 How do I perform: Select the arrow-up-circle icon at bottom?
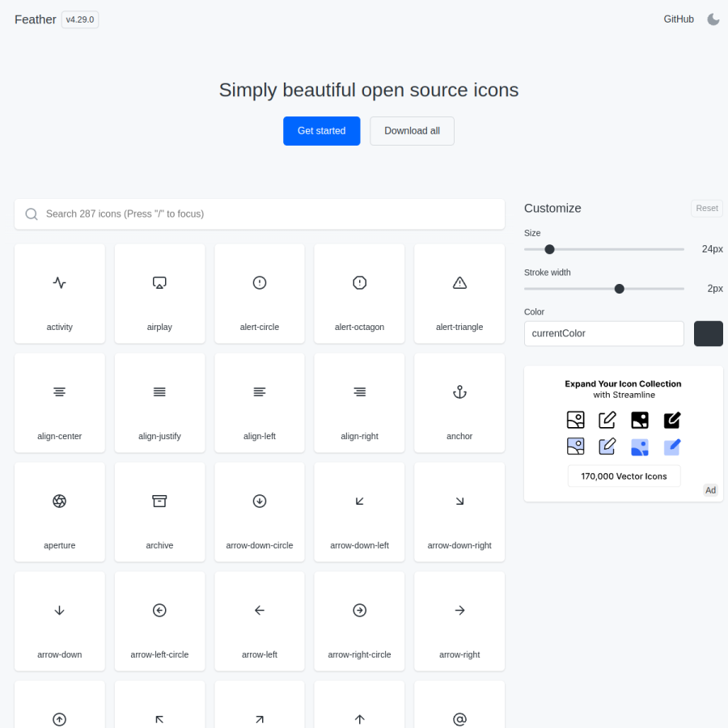point(59,705)
